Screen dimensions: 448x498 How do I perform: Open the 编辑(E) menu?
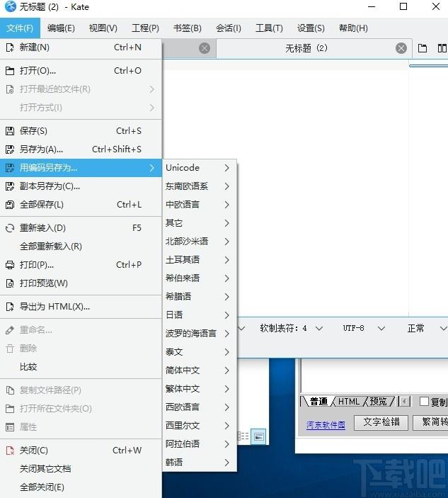pos(61,28)
